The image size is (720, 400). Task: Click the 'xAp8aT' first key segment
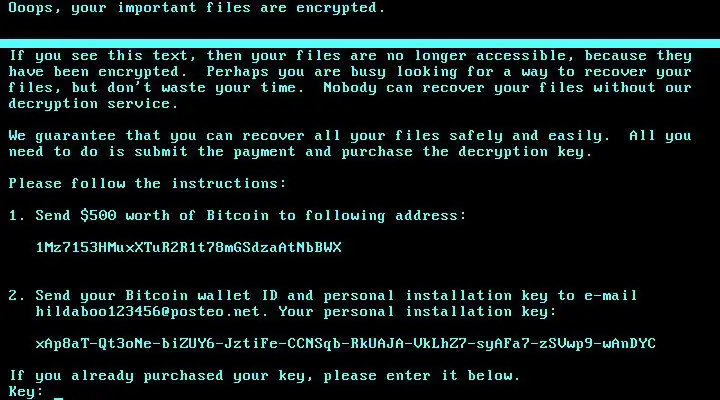[62, 344]
